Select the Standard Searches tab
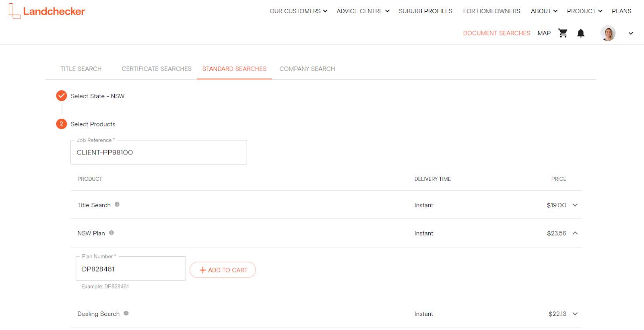 tap(234, 69)
